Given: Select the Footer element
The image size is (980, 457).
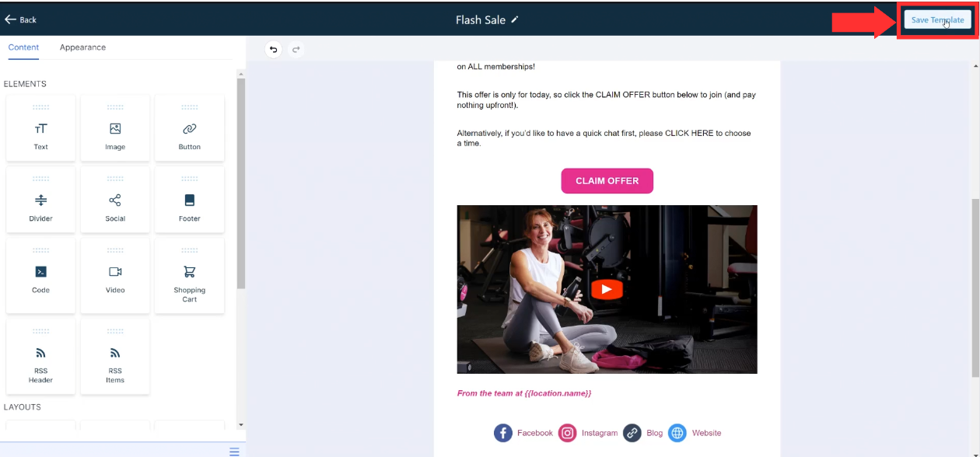Looking at the screenshot, I should click(190, 200).
